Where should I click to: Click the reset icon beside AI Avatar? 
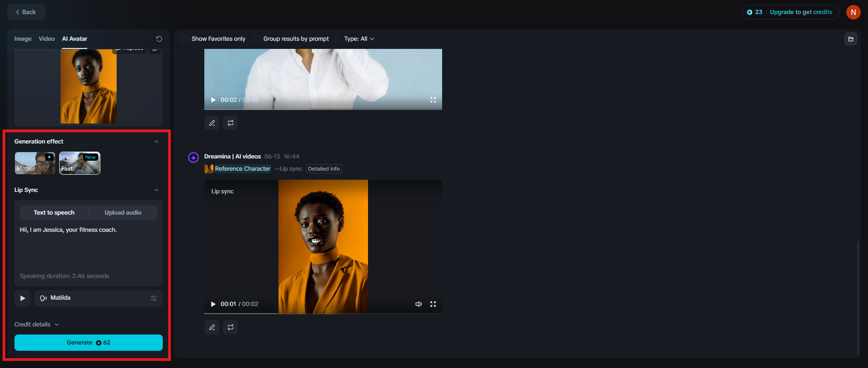tap(159, 39)
